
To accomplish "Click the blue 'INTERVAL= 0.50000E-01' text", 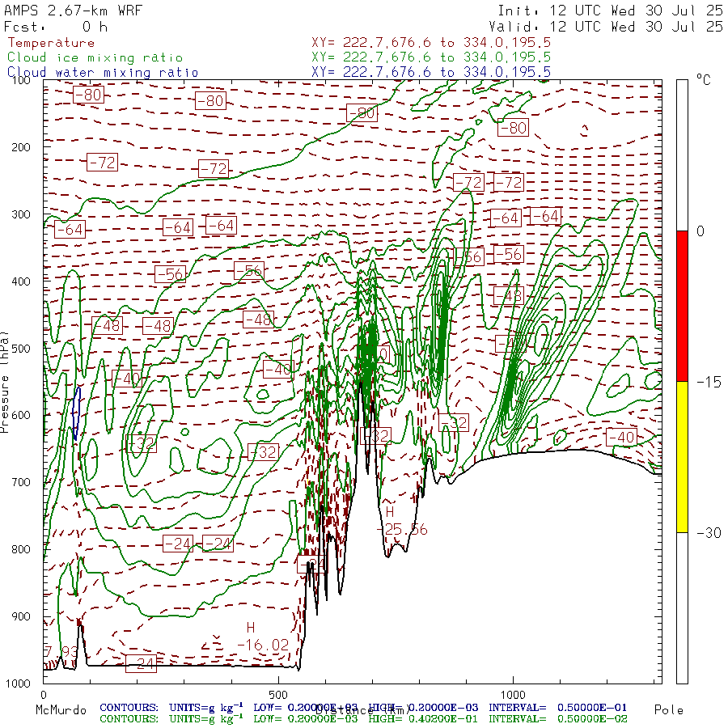I will coord(557,708).
